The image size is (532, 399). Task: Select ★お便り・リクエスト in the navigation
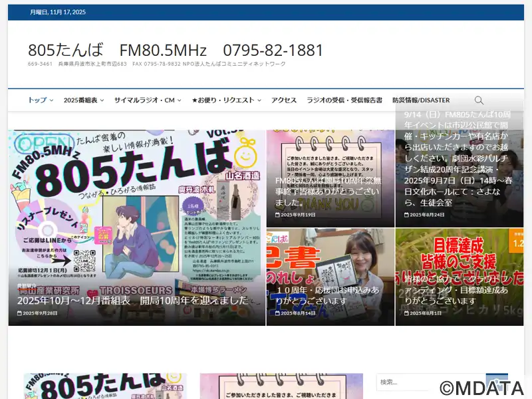[x=223, y=100]
